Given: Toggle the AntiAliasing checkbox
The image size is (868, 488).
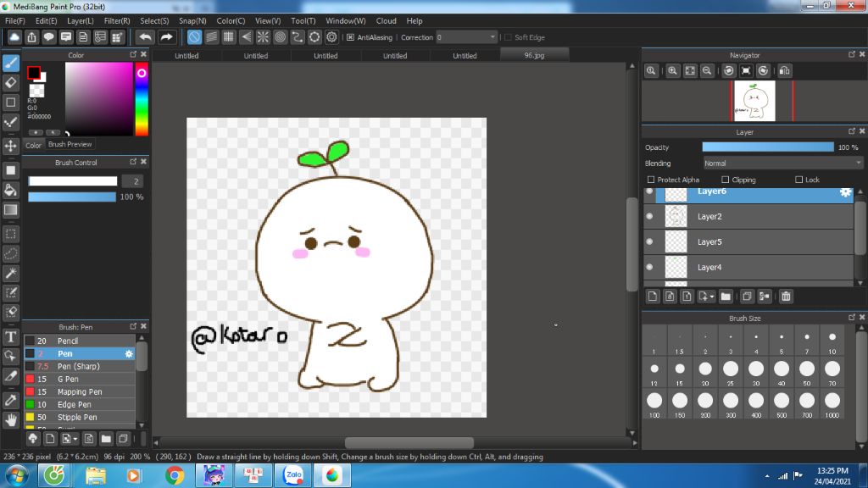Looking at the screenshot, I should 350,37.
